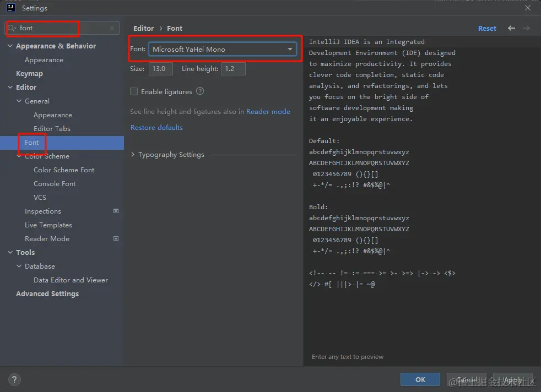
Task: Open the Font dropdown list
Action: pyautogui.click(x=290, y=50)
